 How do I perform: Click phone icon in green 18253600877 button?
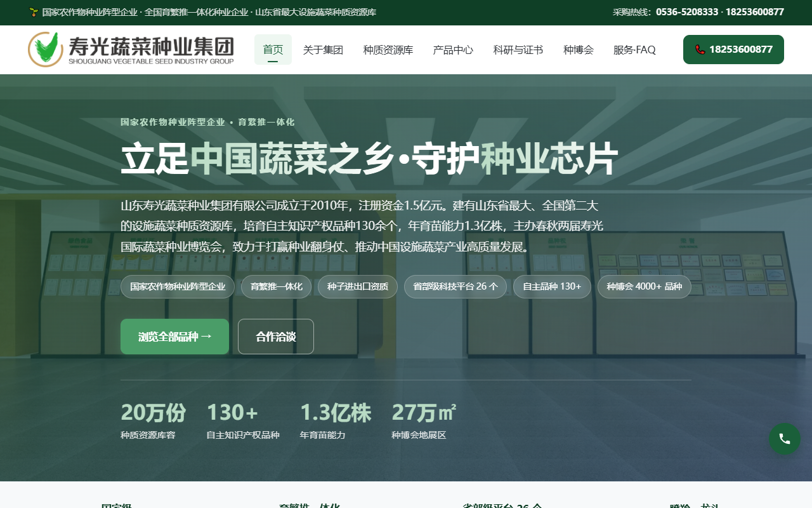pyautogui.click(x=700, y=50)
